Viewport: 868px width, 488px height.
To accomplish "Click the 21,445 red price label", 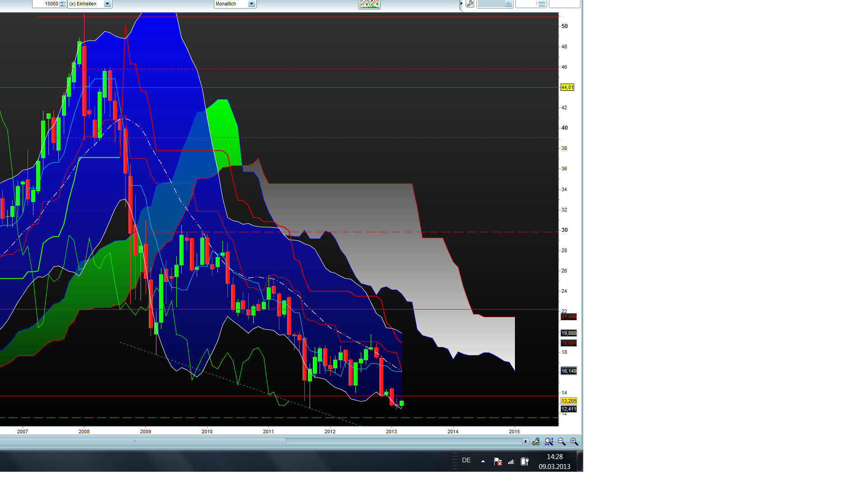I will pyautogui.click(x=569, y=317).
